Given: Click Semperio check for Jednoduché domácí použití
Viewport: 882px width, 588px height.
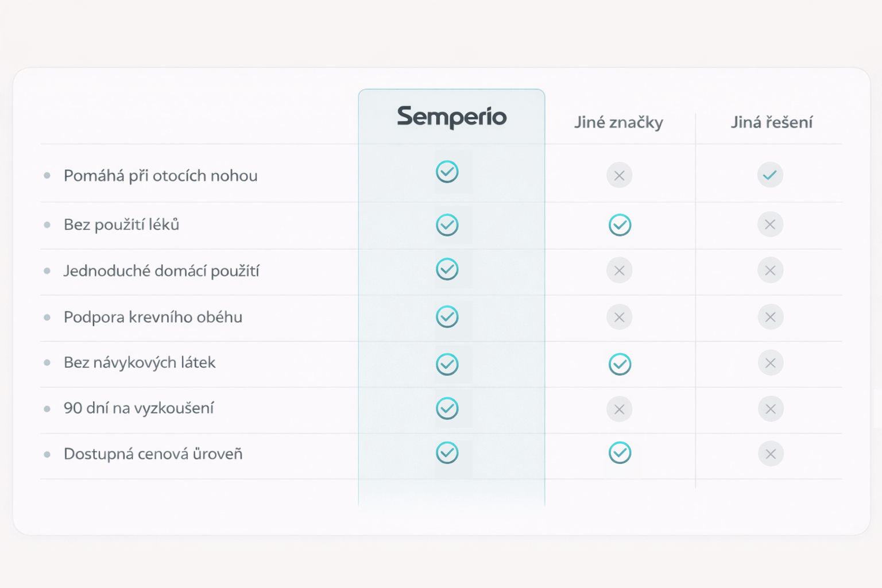Looking at the screenshot, I should (447, 269).
